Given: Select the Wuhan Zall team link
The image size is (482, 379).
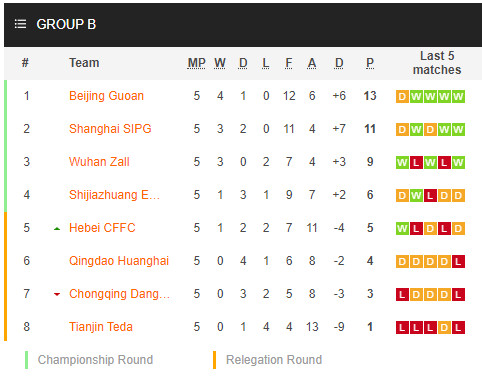Looking at the screenshot, I should click(x=99, y=162).
